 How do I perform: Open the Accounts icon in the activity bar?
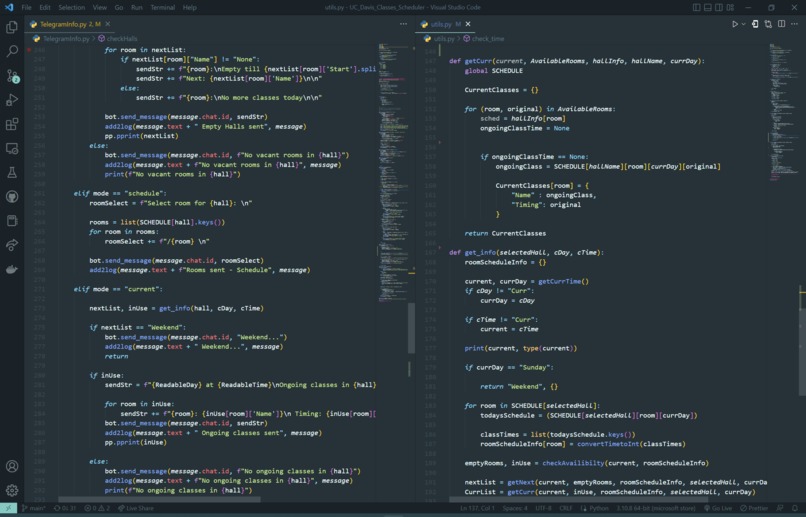coord(12,466)
